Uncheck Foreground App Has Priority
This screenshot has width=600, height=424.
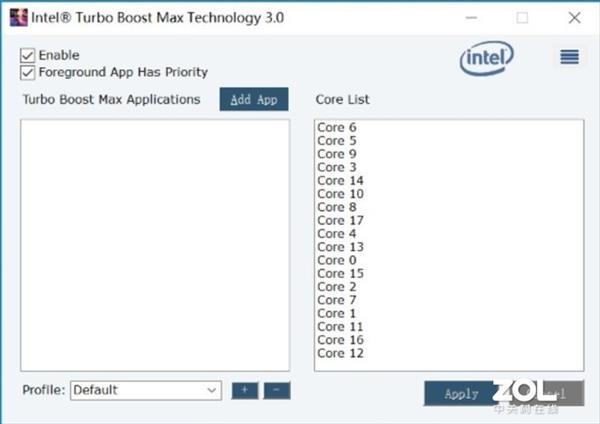tap(28, 72)
